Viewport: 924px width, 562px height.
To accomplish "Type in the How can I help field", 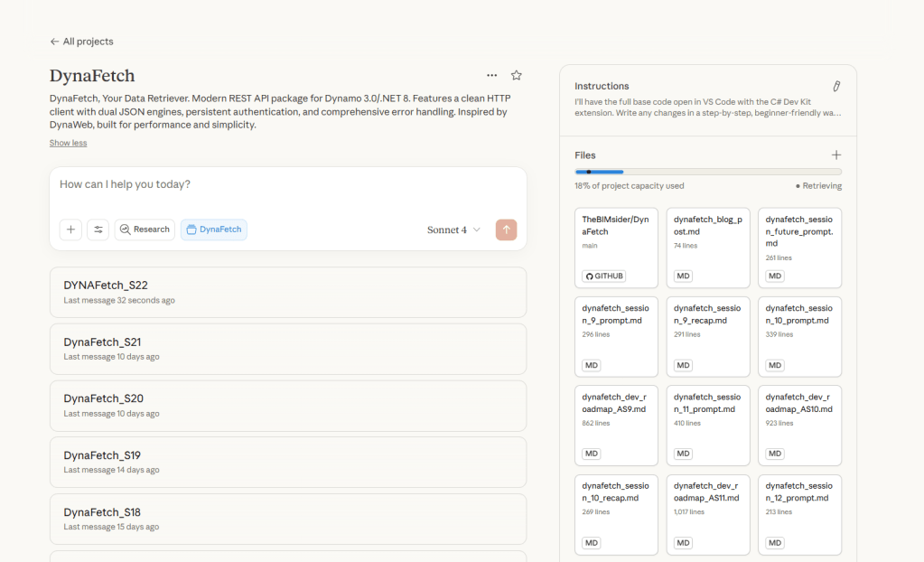I will [x=287, y=185].
